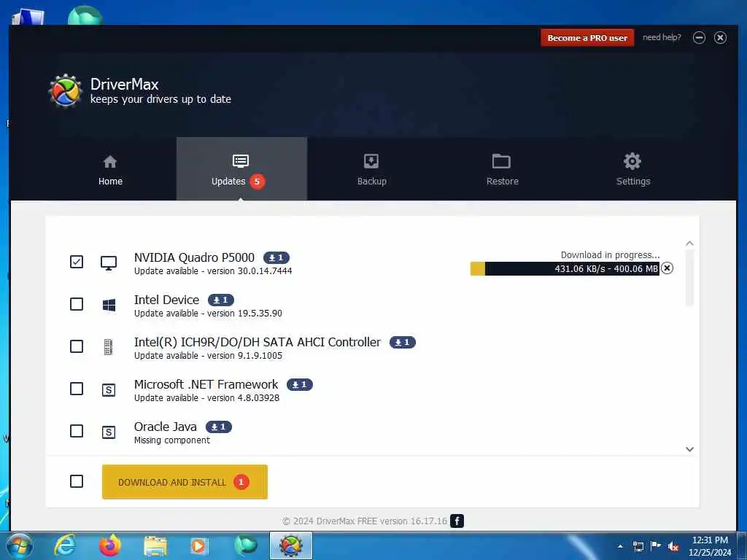Click scroll up arrow of updates list
747x560 pixels.
(x=689, y=244)
